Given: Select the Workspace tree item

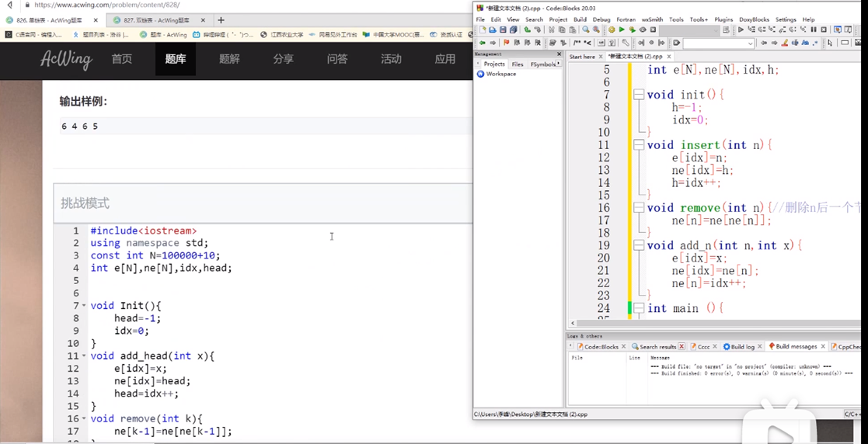Looking at the screenshot, I should point(501,74).
